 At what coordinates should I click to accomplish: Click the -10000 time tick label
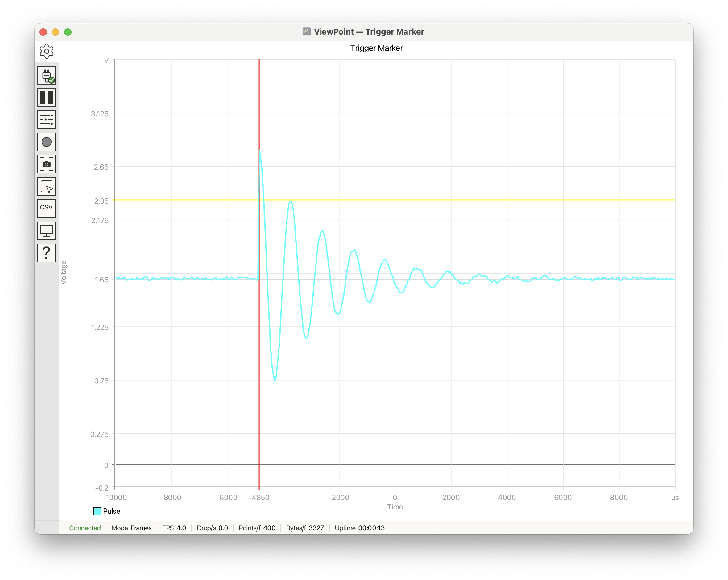tap(115, 498)
